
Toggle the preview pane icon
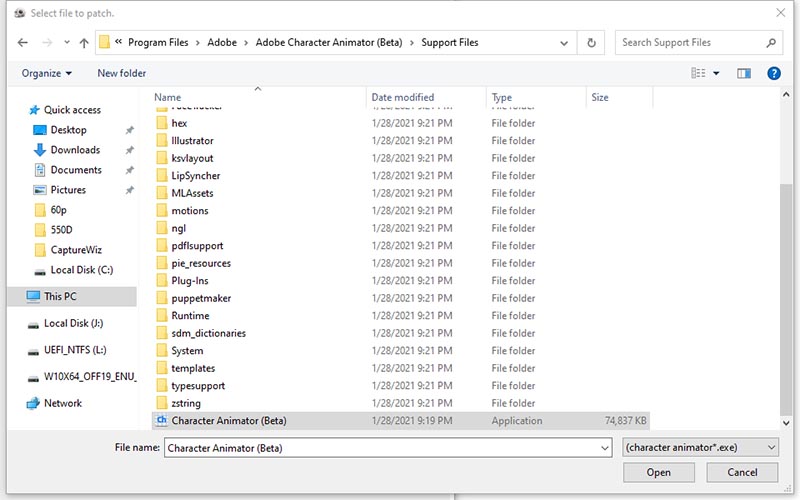744,73
